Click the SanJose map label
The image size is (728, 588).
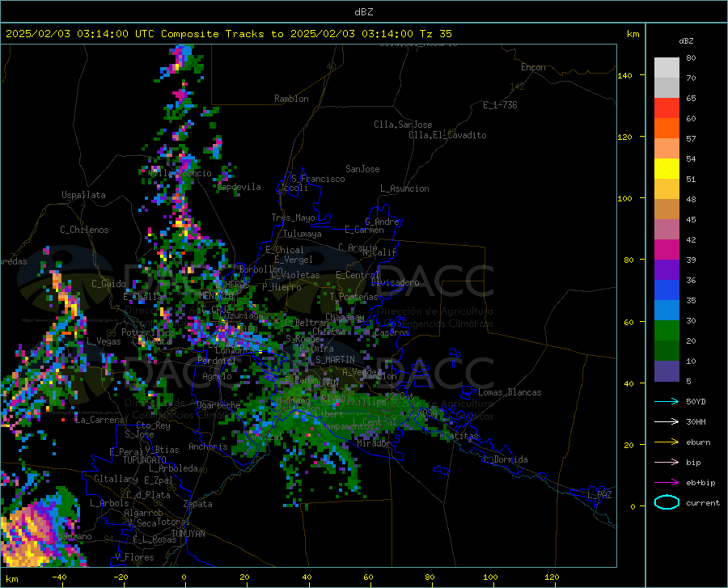[x=362, y=169]
